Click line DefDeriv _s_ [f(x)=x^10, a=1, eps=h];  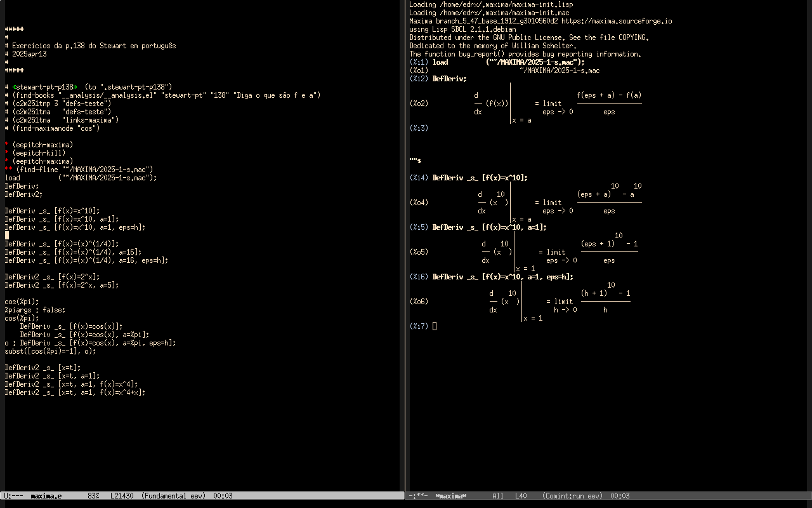pos(75,227)
